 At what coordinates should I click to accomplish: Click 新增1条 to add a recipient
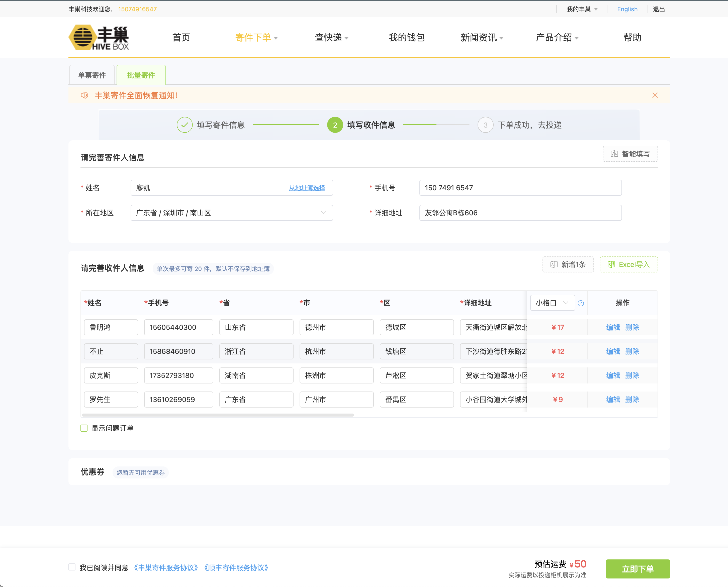[x=568, y=264]
